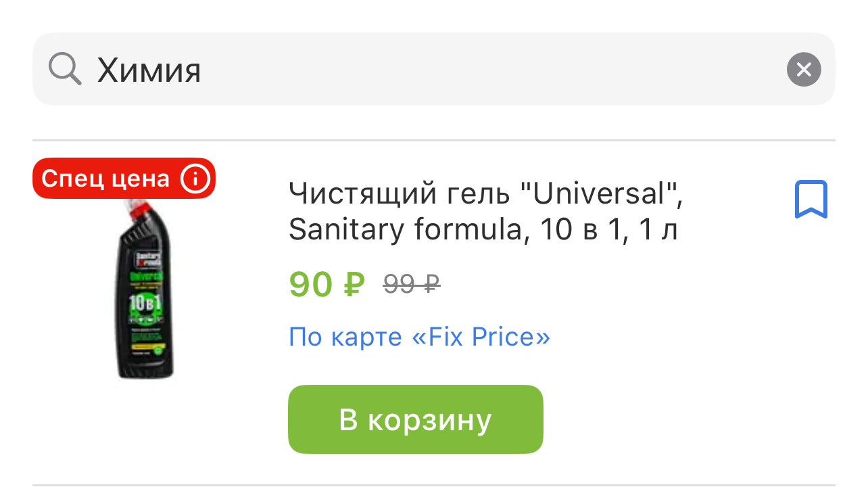
Task: Follow the По карте «Fix Price» link
Action: pyautogui.click(x=419, y=337)
